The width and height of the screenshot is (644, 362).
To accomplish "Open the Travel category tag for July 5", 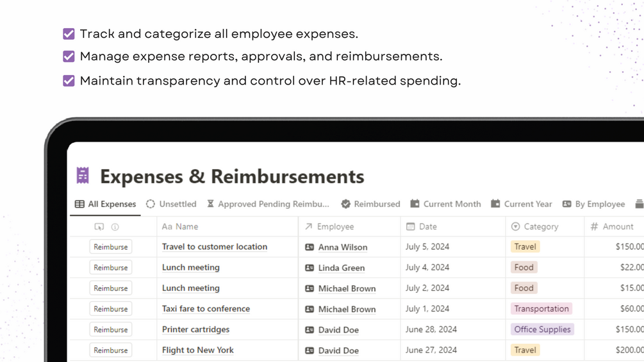I will 525,247.
